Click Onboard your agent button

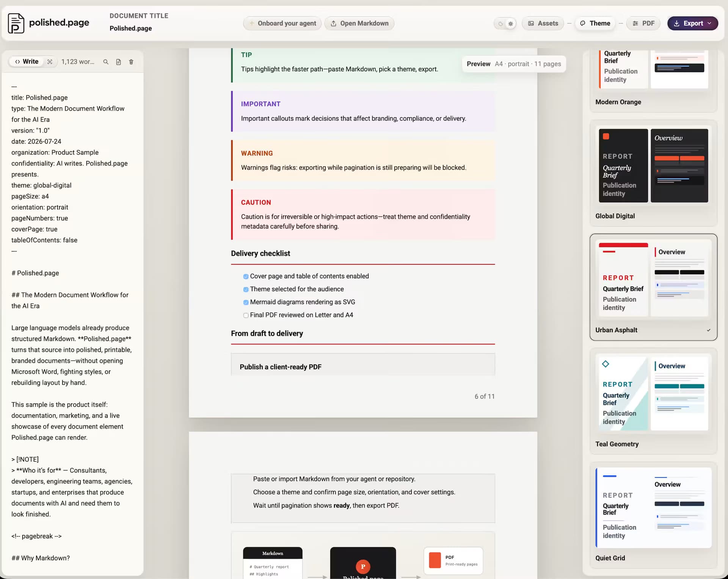tap(282, 23)
